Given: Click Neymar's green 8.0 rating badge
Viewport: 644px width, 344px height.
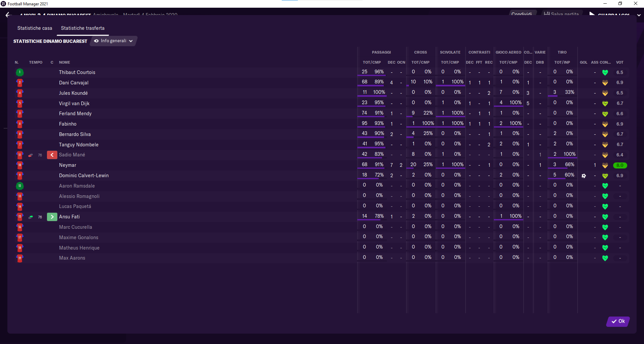Looking at the screenshot, I should (x=620, y=165).
